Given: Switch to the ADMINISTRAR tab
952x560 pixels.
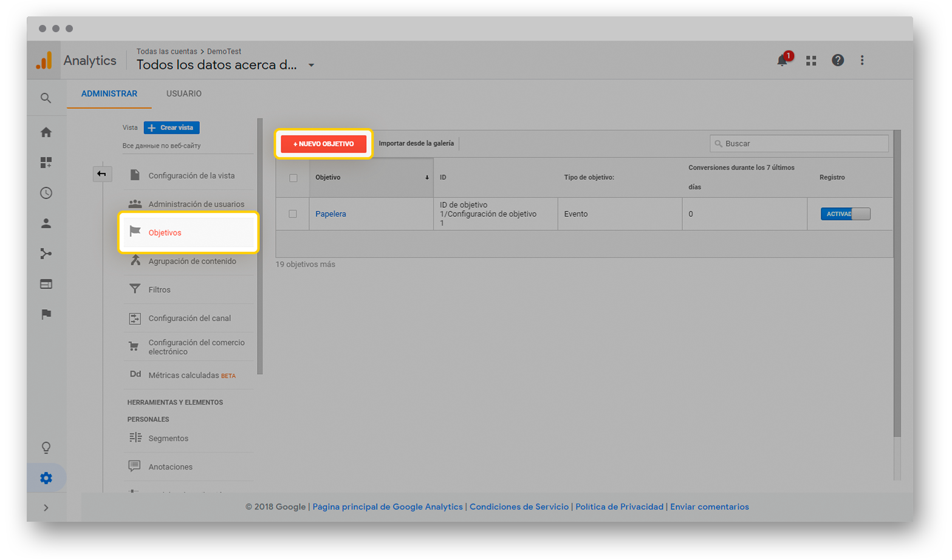Looking at the screenshot, I should coord(109,94).
